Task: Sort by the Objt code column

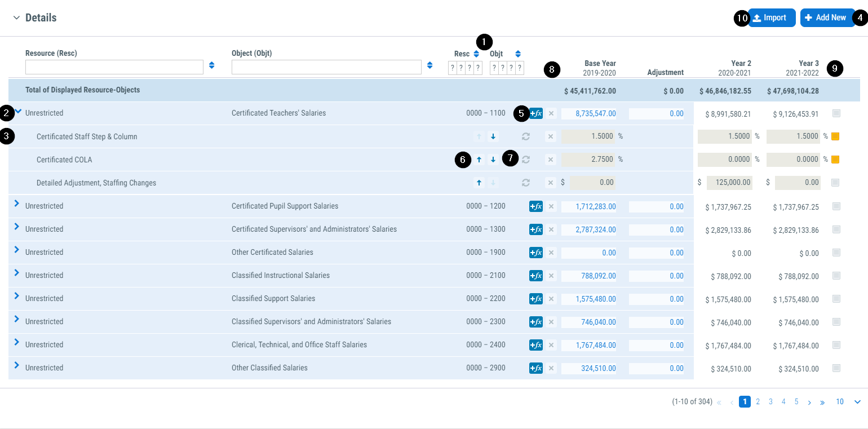Action: coord(518,54)
